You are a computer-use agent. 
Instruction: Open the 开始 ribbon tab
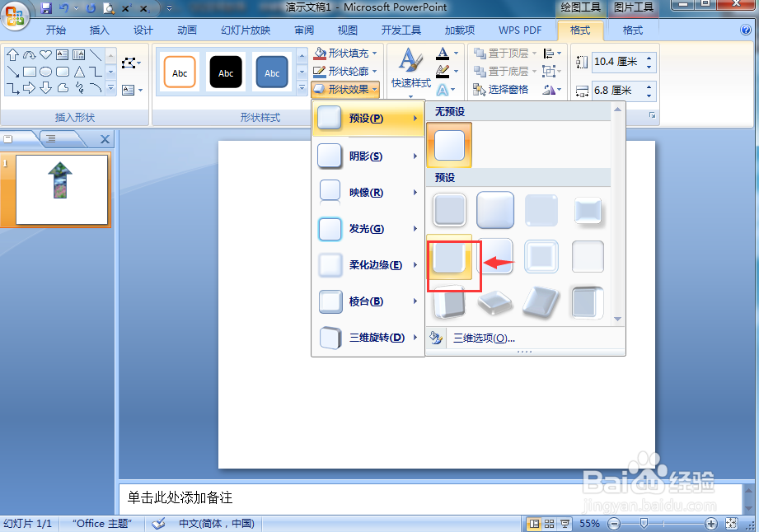click(x=56, y=30)
